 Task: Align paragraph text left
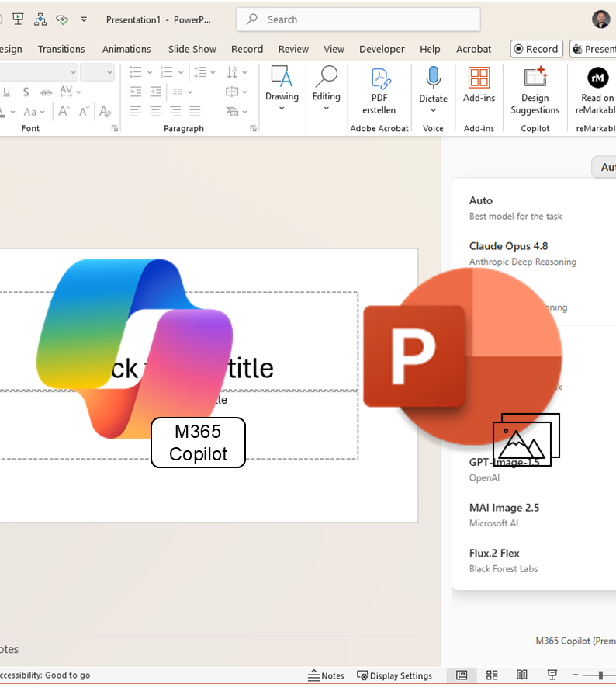pos(136,112)
